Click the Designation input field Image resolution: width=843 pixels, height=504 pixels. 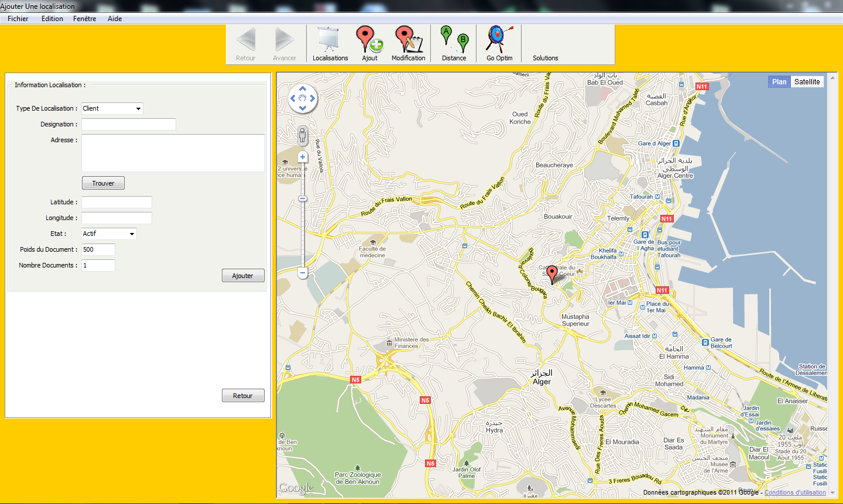point(129,124)
